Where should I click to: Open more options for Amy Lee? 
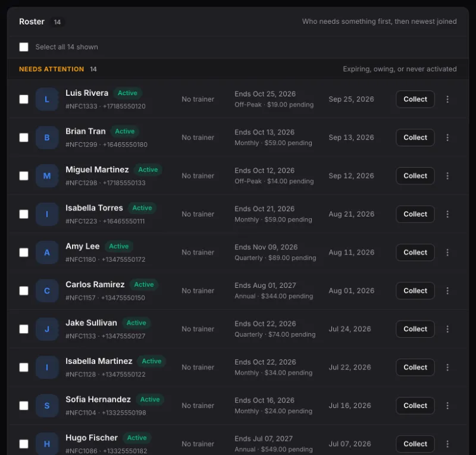(x=447, y=252)
